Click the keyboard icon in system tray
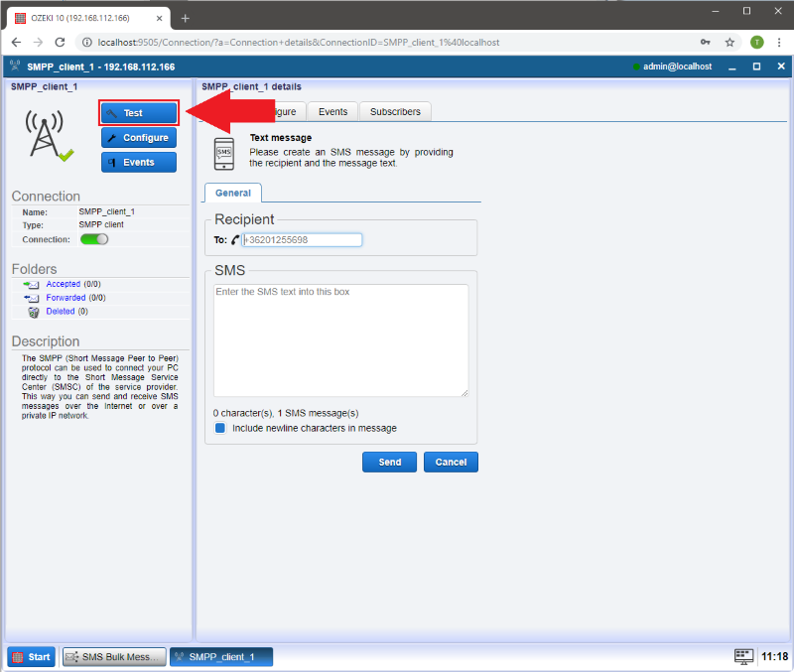The height and width of the screenshot is (672, 794). [743, 656]
